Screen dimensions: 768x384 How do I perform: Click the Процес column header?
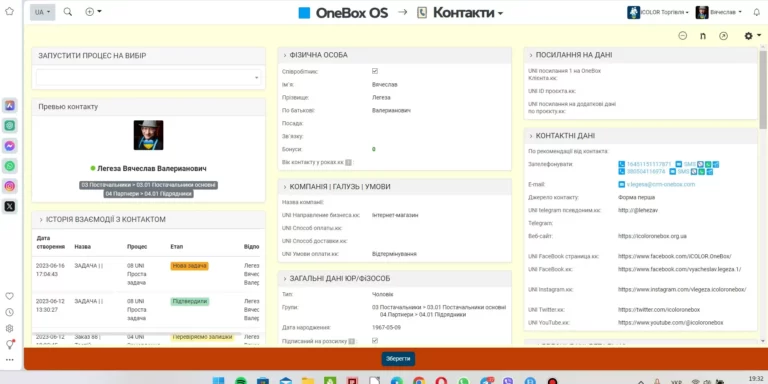tap(137, 246)
